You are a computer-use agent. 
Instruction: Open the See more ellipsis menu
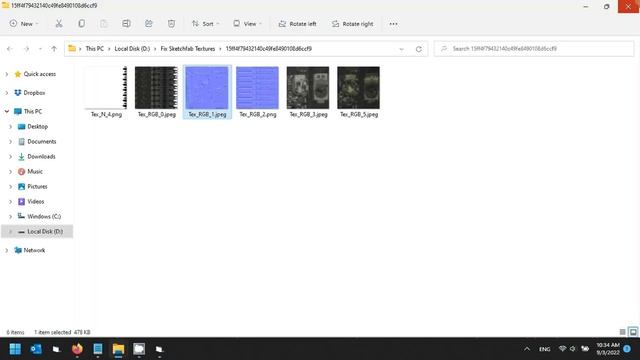click(393, 24)
